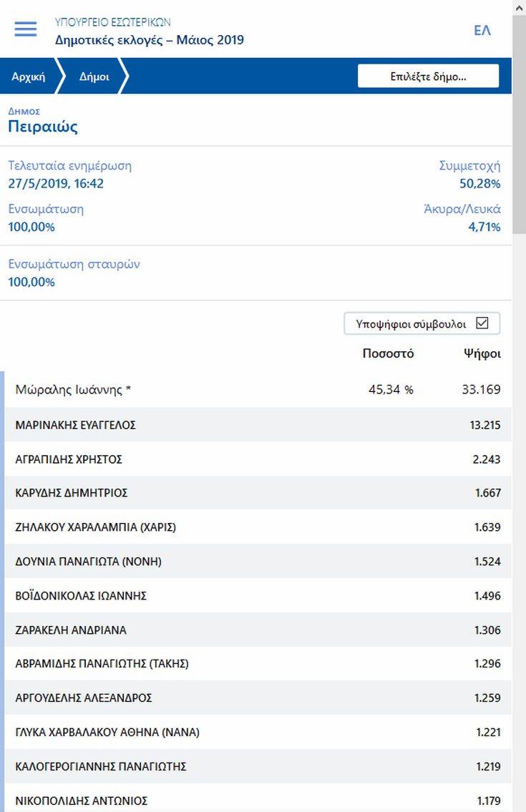
Task: Switch language with the ΕΛ button
Action: [482, 31]
